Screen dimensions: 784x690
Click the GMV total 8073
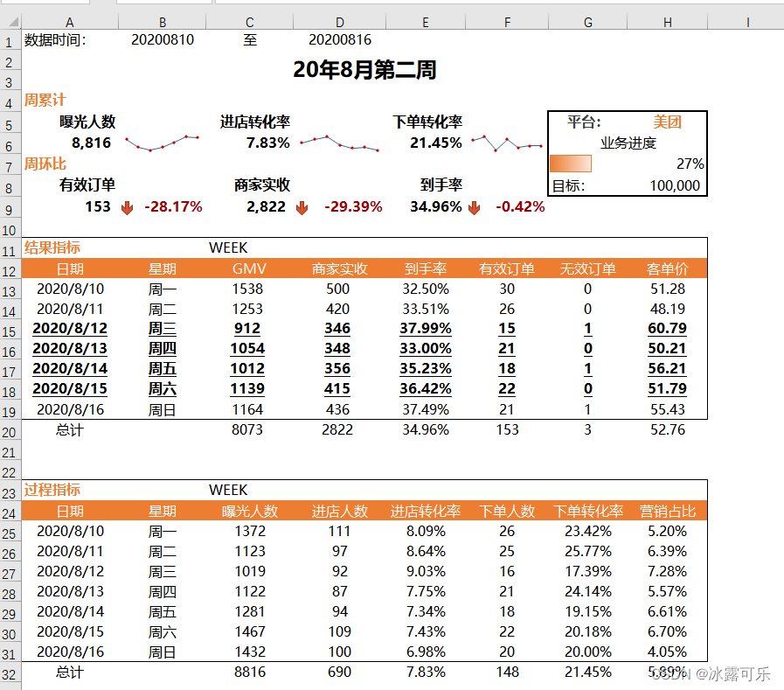(x=247, y=429)
